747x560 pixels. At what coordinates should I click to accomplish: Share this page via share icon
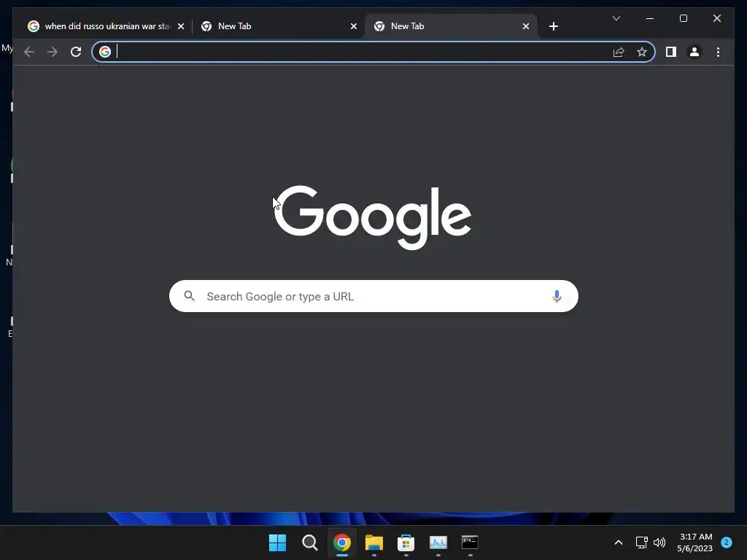click(619, 52)
